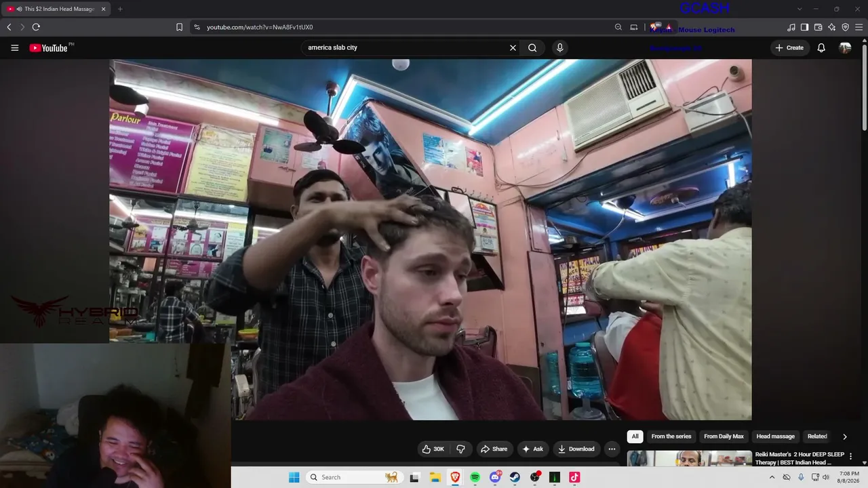Select the 'From Daily Max' chip
Viewport: 868px width, 488px height.
click(x=724, y=436)
